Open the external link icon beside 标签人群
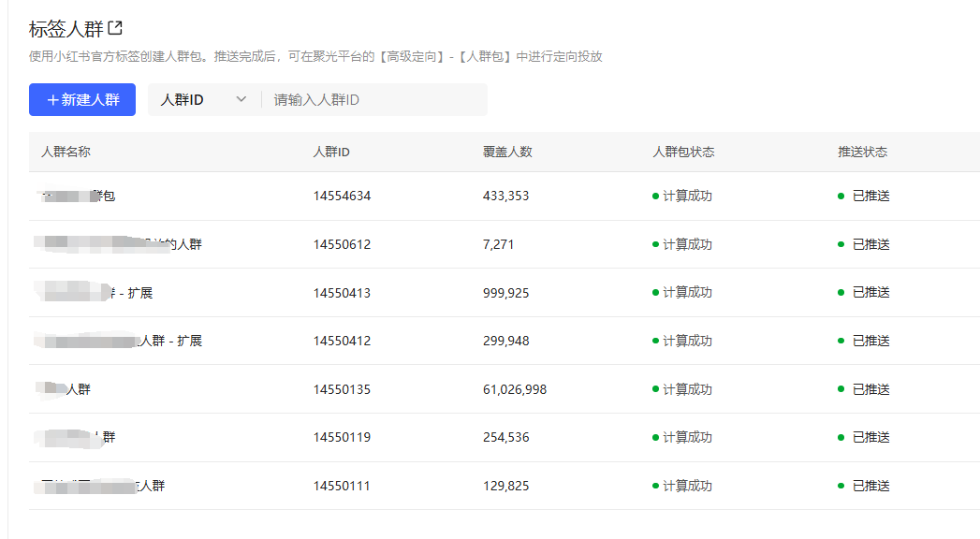Viewport: 980px width, 539px height. coord(114,27)
